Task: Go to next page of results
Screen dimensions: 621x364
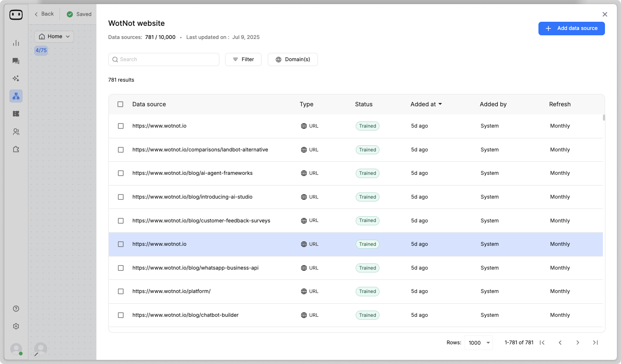Action: click(577, 343)
